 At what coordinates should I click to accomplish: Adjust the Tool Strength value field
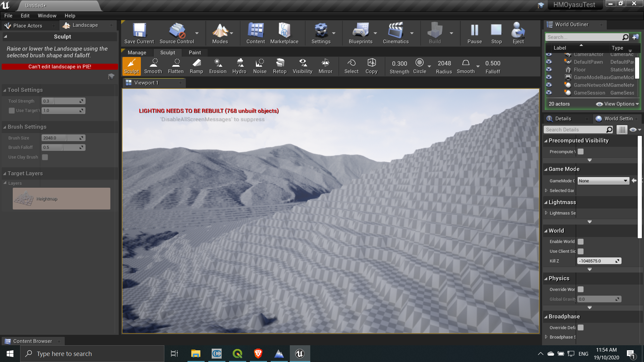pyautogui.click(x=63, y=101)
